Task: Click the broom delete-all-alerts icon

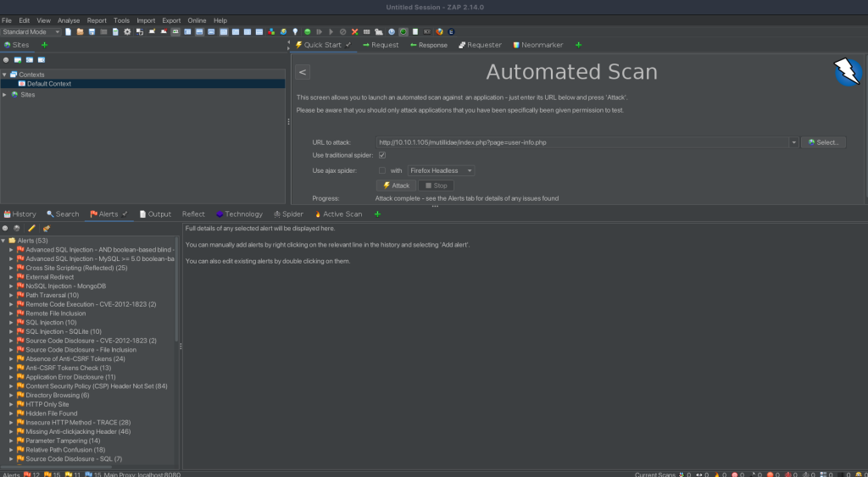Action: click(x=46, y=228)
